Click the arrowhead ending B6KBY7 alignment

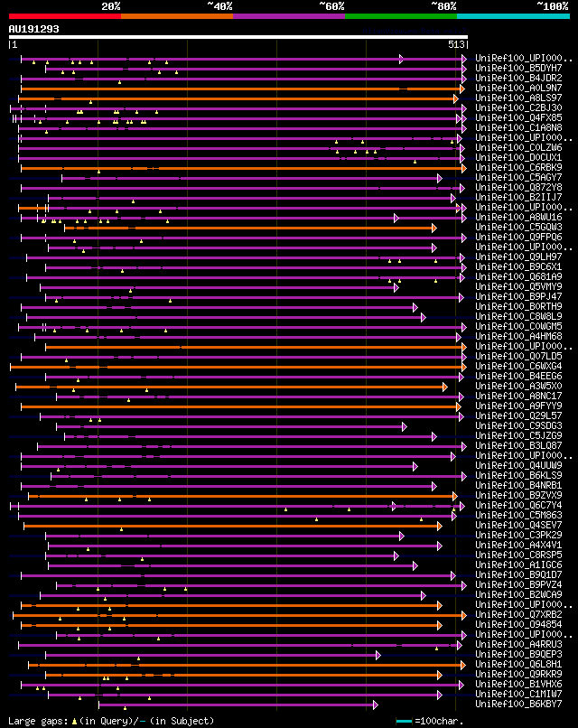tap(375, 705)
